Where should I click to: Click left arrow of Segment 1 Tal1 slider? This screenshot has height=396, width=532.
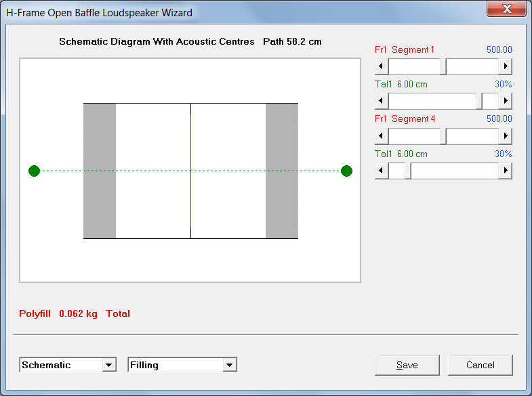(x=382, y=101)
